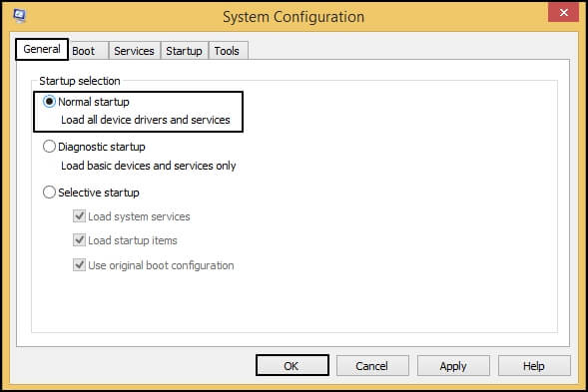Select the Selective startup radio button
This screenshot has height=392, width=588.
(x=49, y=193)
